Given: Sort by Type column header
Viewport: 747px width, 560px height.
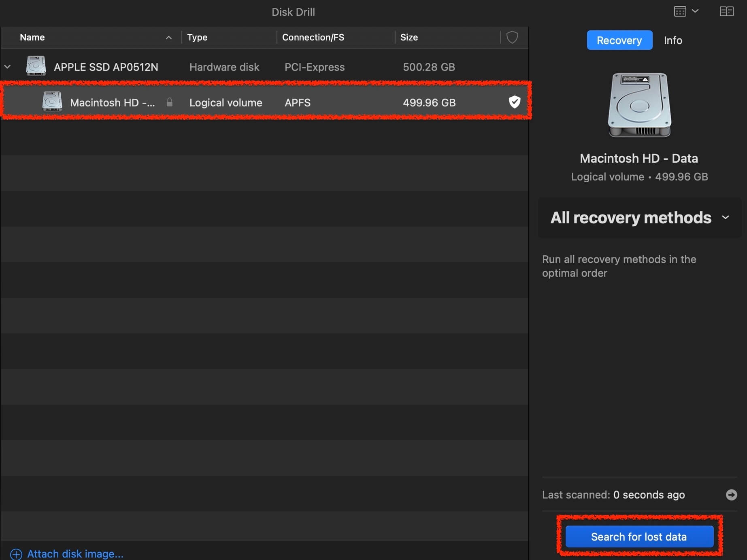Looking at the screenshot, I should point(197,37).
